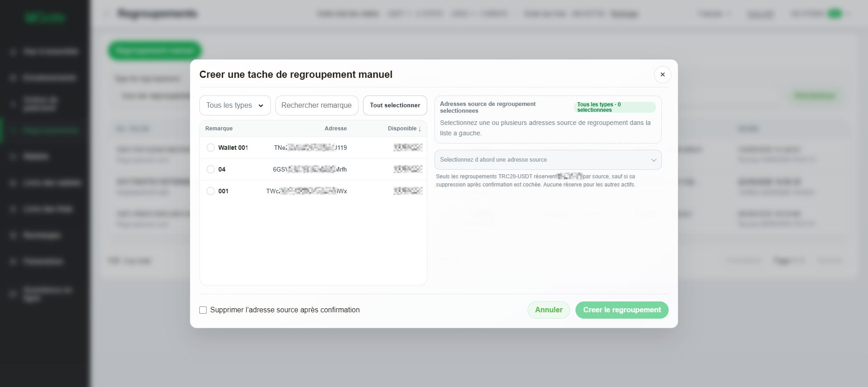
Task: Close the manual regroupement dialog
Action: tap(662, 75)
